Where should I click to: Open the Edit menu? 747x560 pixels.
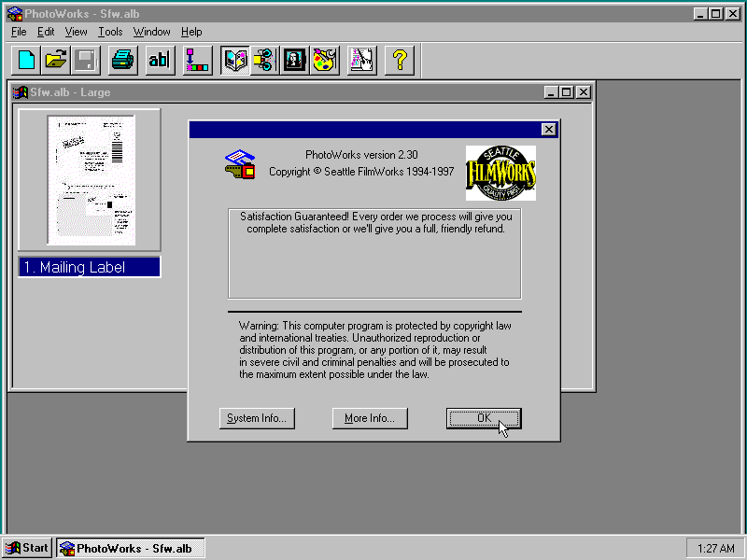pyautogui.click(x=46, y=32)
